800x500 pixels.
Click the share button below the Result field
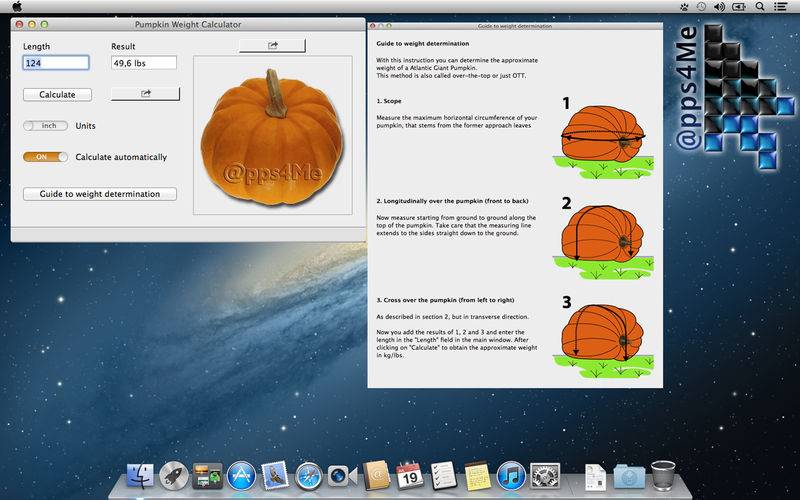tap(145, 94)
